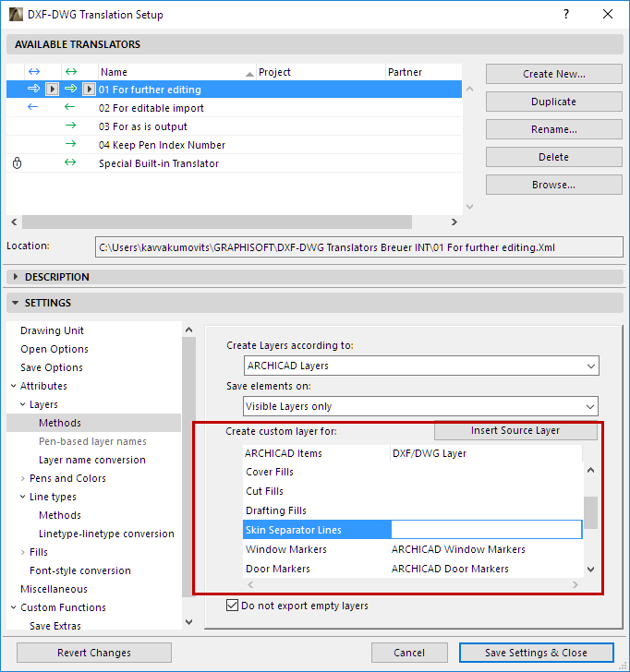Toggle Do not export empty layers checkbox

[232, 606]
